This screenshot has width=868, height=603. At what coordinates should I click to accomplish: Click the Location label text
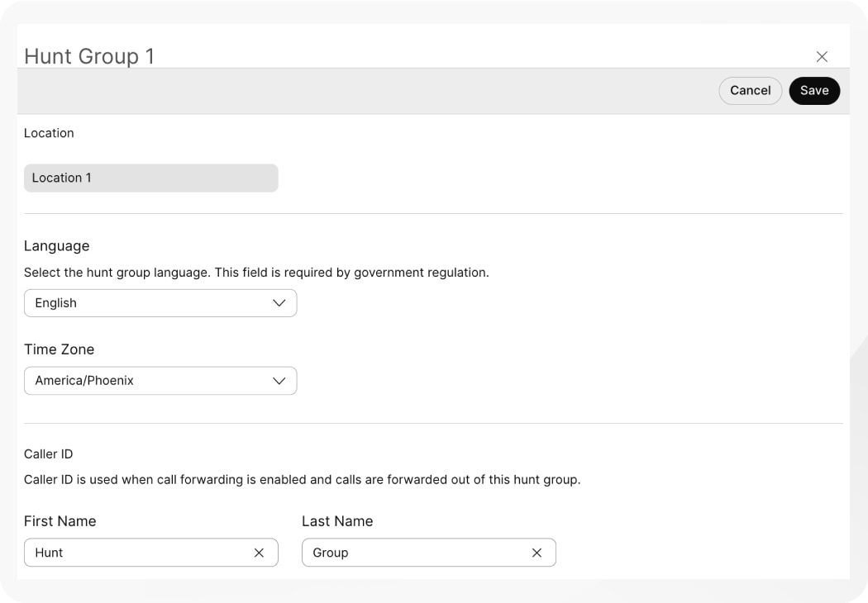[x=49, y=133]
